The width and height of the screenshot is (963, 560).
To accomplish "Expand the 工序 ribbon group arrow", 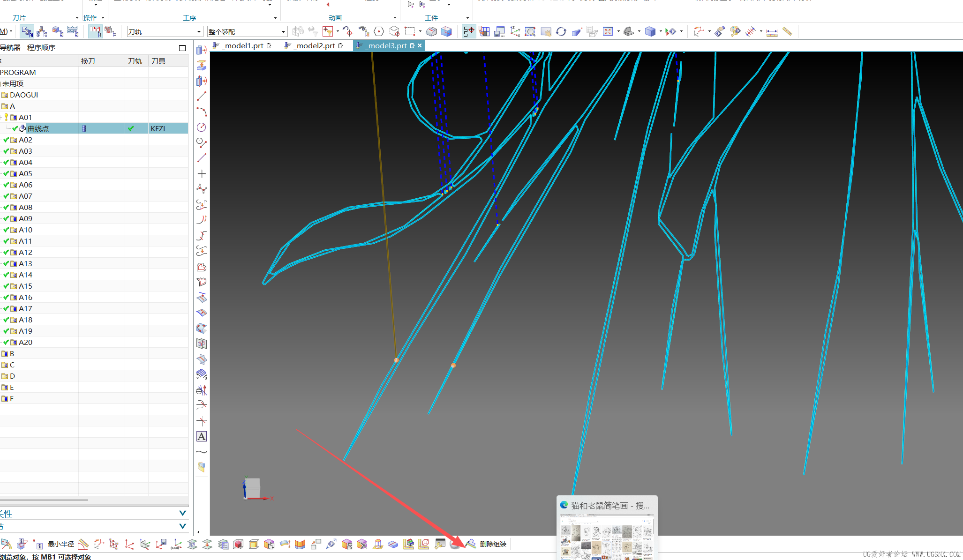I will tap(275, 18).
